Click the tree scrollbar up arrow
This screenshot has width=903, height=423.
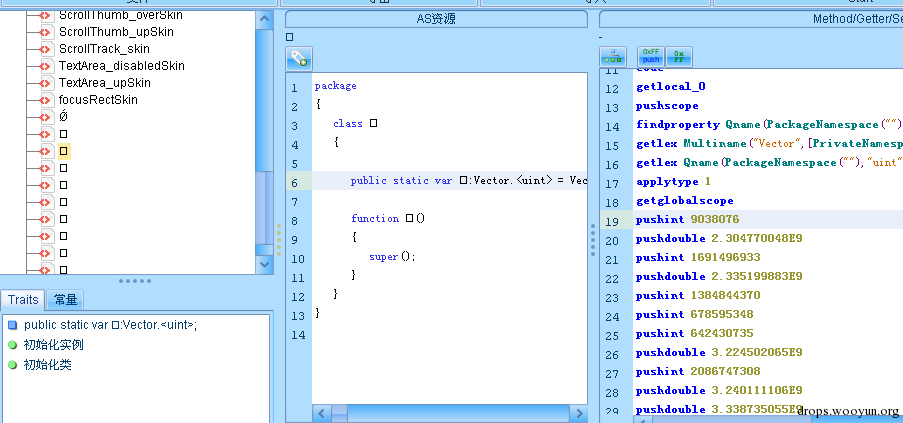[x=264, y=18]
